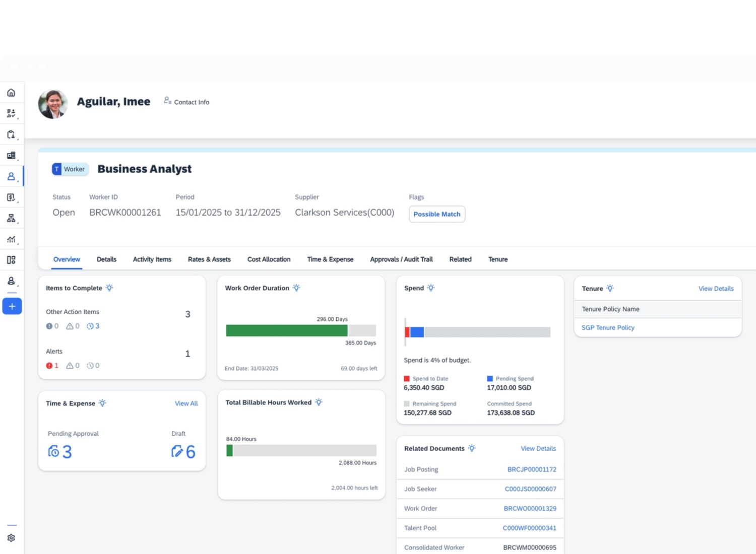Select the organization hierarchy sidebar icon
Image resolution: width=756 pixels, height=554 pixels.
click(x=11, y=219)
